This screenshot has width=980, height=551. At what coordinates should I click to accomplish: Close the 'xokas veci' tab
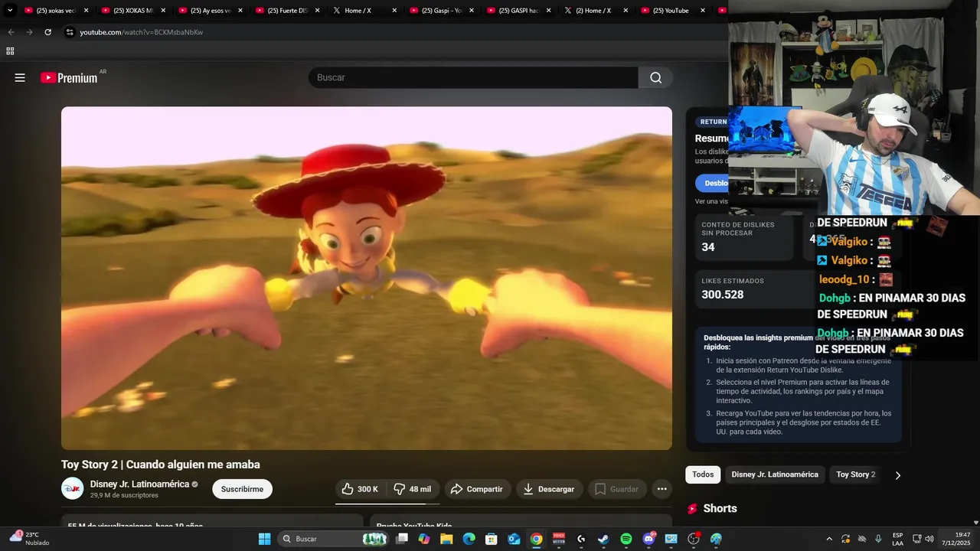coord(86,11)
